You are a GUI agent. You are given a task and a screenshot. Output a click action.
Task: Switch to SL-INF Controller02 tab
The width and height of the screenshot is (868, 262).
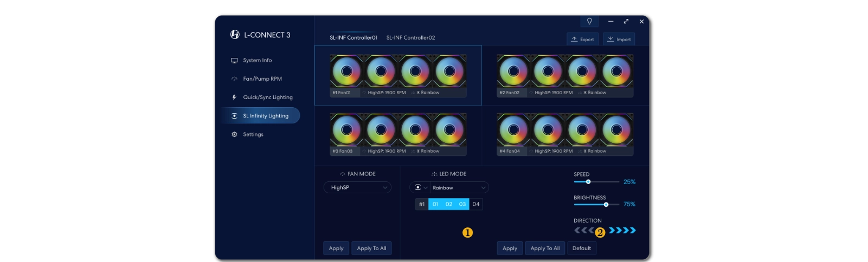410,38
